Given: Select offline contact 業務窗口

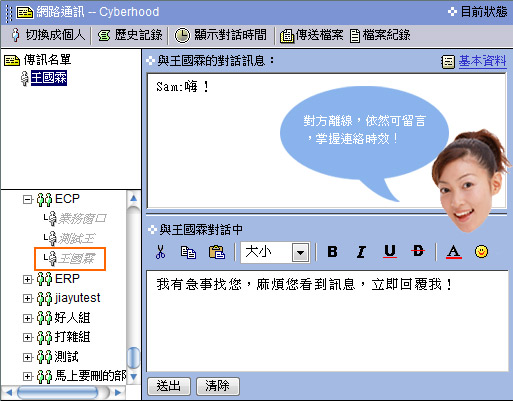Looking at the screenshot, I should coord(82,219).
